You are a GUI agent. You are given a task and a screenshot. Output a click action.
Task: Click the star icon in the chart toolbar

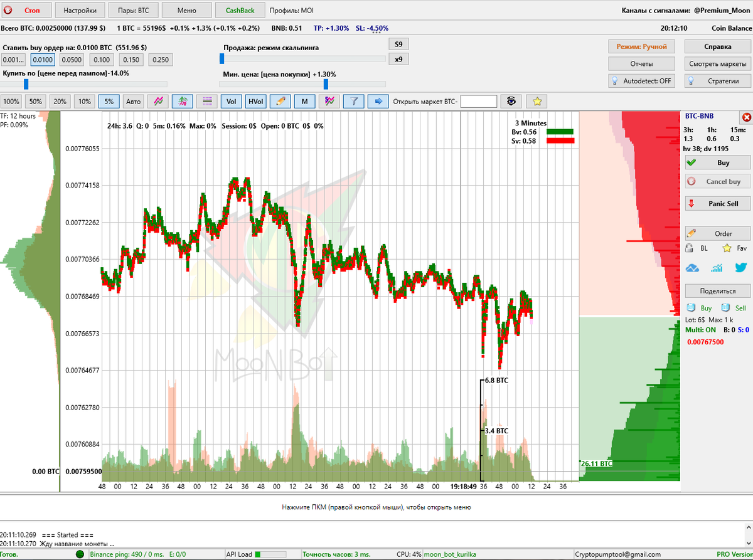(537, 101)
